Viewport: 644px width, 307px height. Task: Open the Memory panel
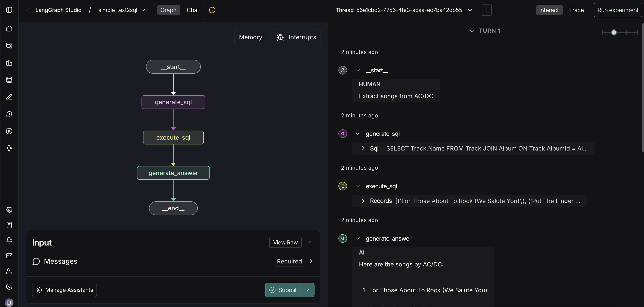(250, 37)
